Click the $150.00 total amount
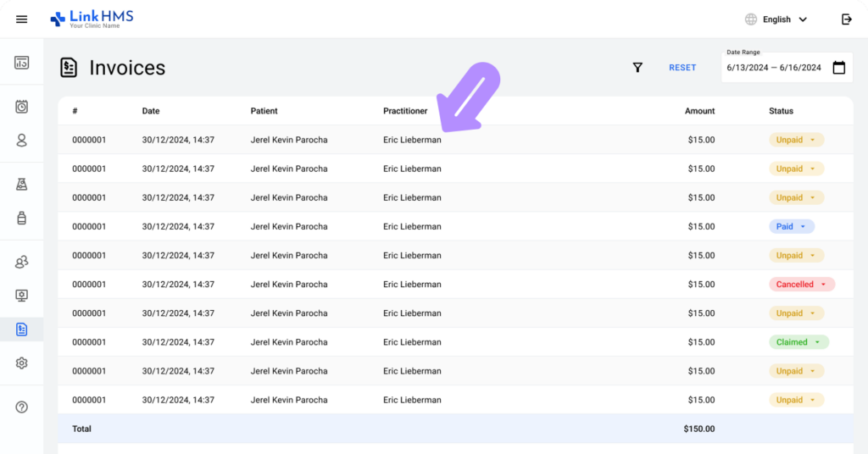Screen dimensions: 868x454 coord(699,429)
